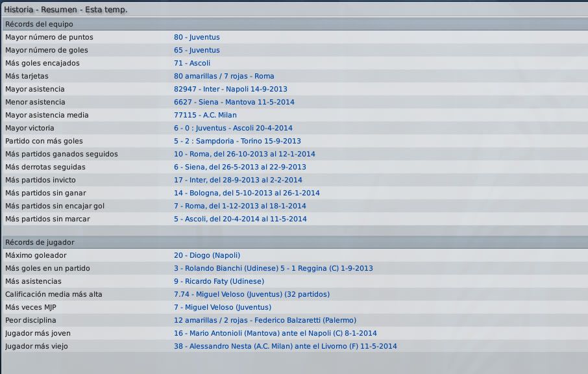Click the '80 - Juventus' points record link
The image size is (588, 374).
tap(197, 37)
